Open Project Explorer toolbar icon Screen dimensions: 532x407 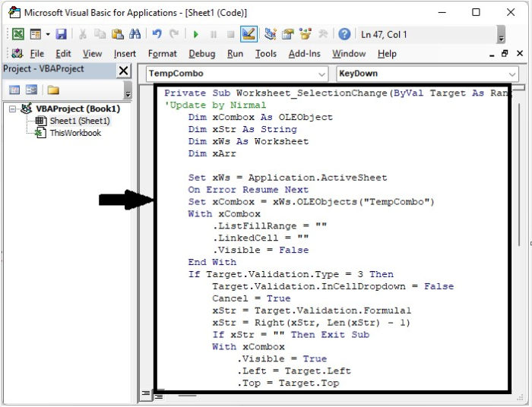point(270,34)
